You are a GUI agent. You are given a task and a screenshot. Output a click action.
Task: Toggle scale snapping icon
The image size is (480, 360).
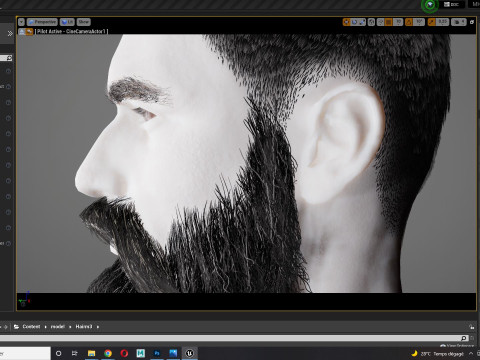pos(432,22)
